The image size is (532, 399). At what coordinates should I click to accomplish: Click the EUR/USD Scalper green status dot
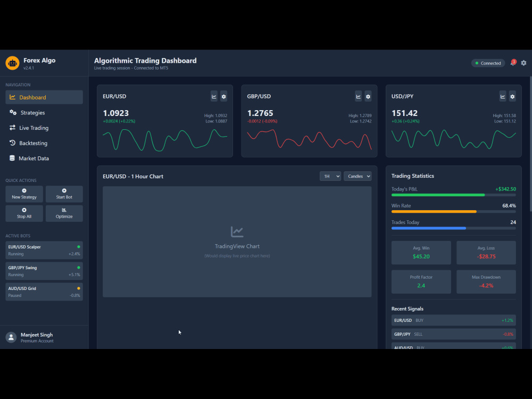pyautogui.click(x=79, y=247)
